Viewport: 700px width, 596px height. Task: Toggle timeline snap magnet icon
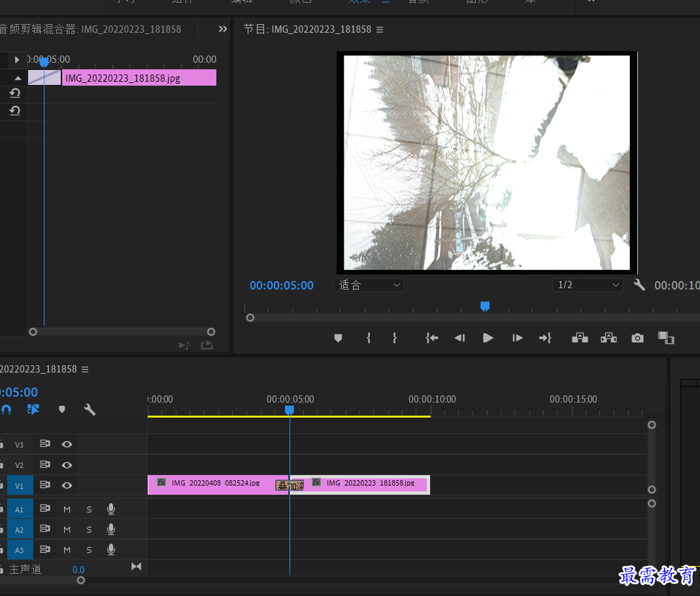click(x=7, y=409)
